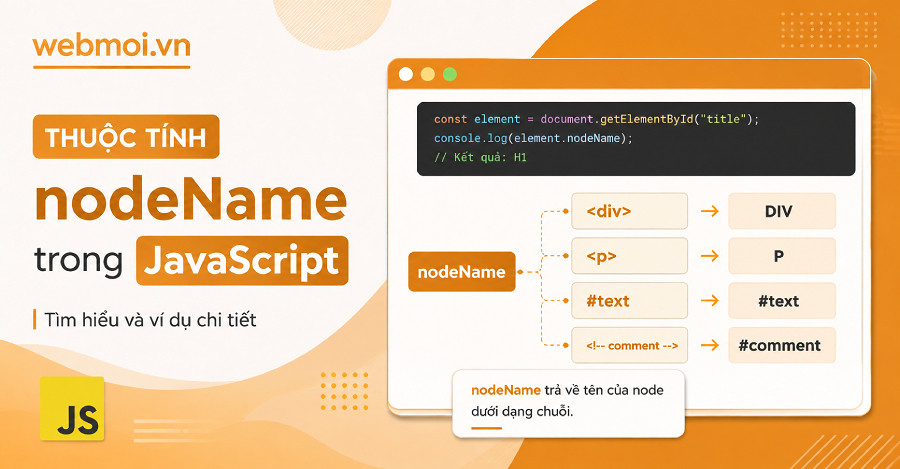Click the arrow pointing to black #text

tap(710, 301)
